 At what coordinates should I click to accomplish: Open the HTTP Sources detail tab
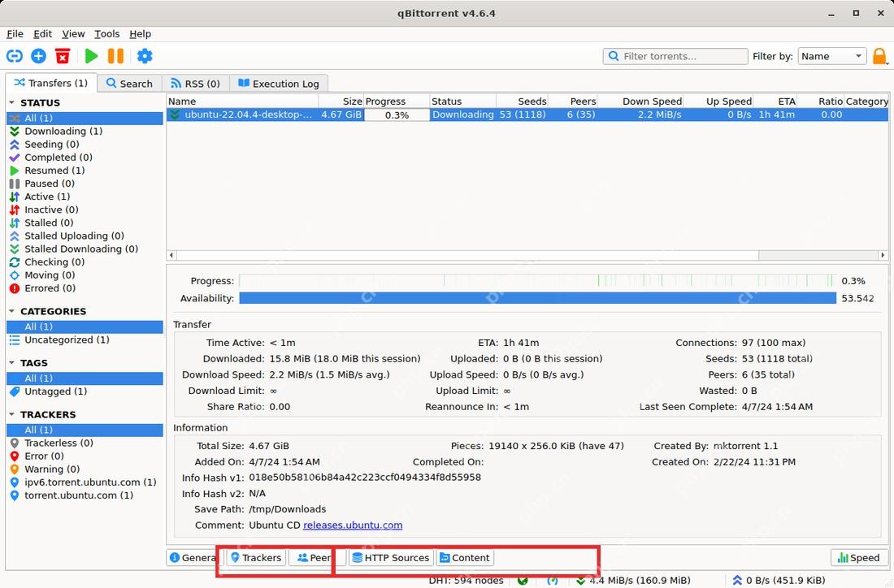391,558
